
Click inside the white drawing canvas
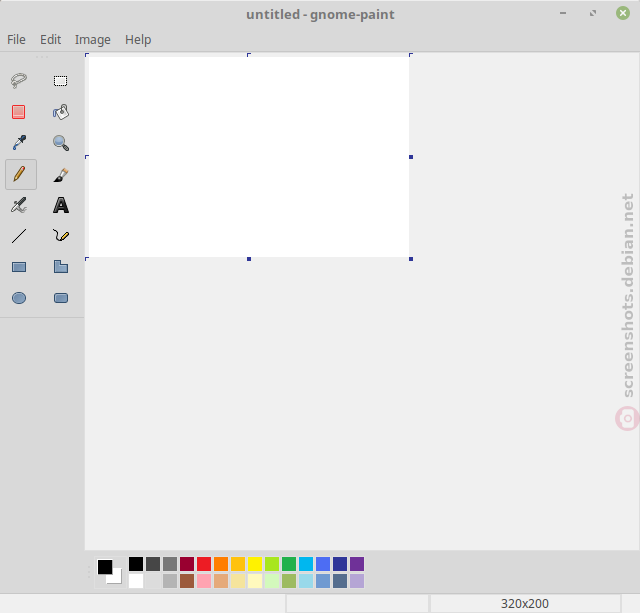point(249,157)
